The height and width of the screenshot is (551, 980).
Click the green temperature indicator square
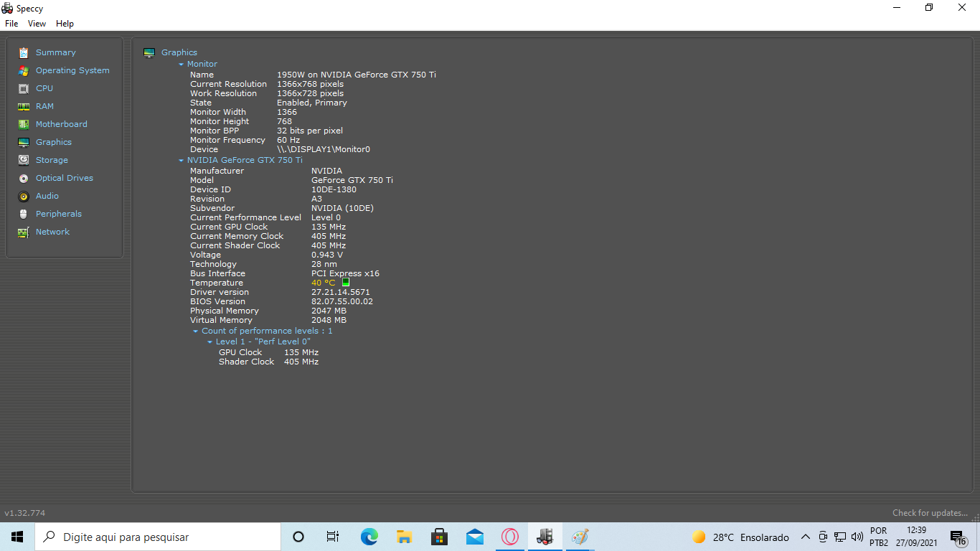point(346,283)
